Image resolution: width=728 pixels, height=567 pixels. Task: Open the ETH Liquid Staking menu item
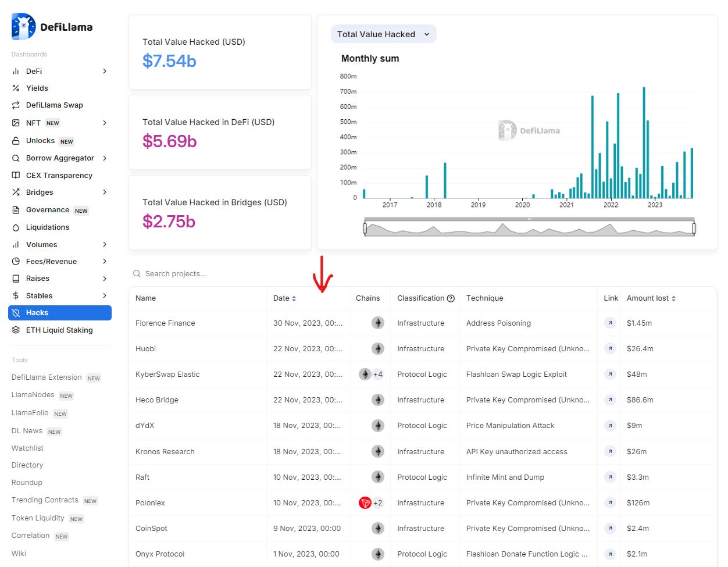point(60,330)
